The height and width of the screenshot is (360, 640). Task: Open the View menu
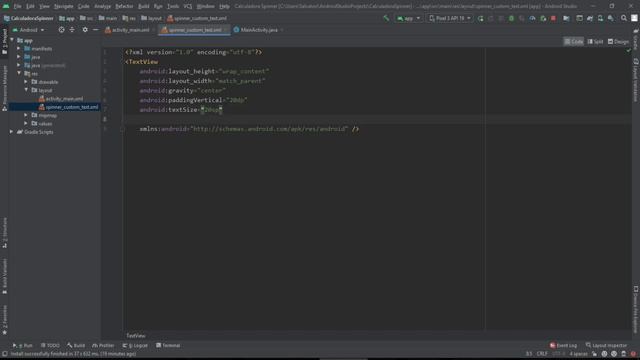coord(44,6)
